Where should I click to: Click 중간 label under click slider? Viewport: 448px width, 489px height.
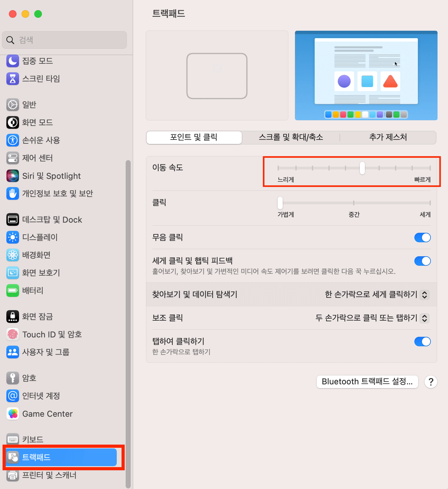[354, 215]
